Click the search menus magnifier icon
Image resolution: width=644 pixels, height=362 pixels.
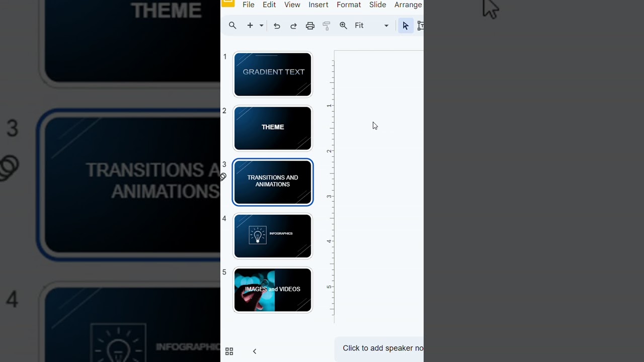click(232, 26)
